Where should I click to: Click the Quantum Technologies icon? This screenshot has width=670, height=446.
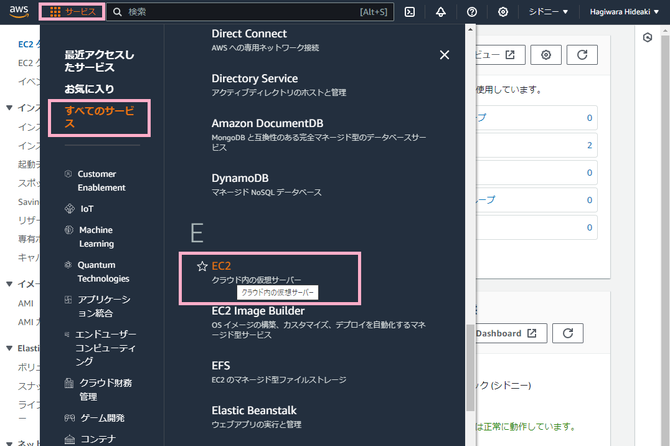(x=68, y=264)
